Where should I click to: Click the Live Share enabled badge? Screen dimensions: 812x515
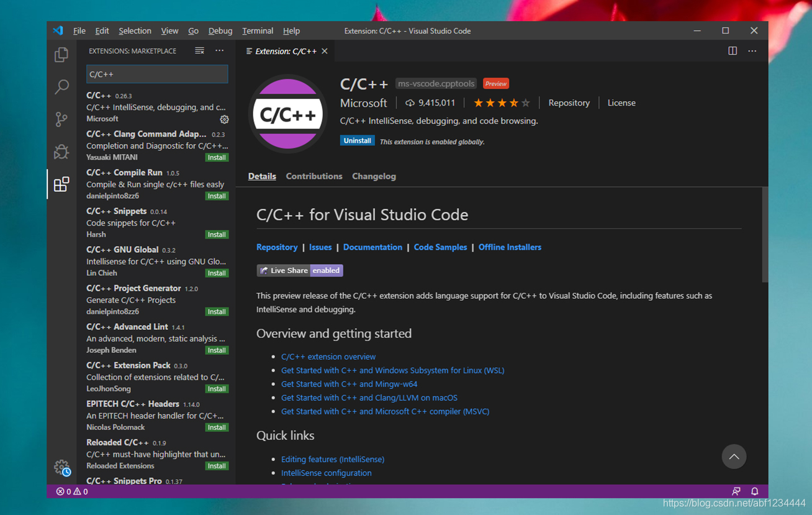click(x=300, y=270)
